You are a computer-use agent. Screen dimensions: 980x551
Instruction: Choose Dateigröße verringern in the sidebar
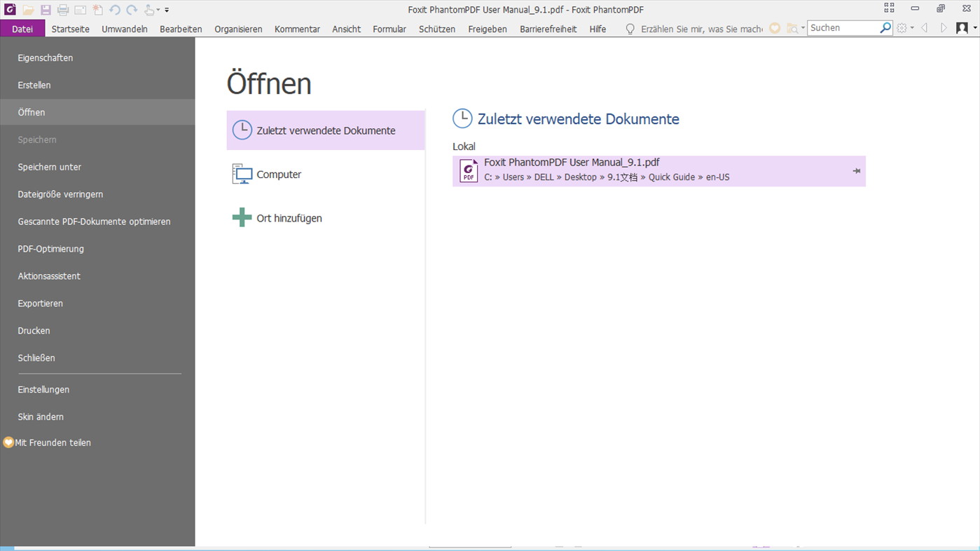[x=97, y=194]
